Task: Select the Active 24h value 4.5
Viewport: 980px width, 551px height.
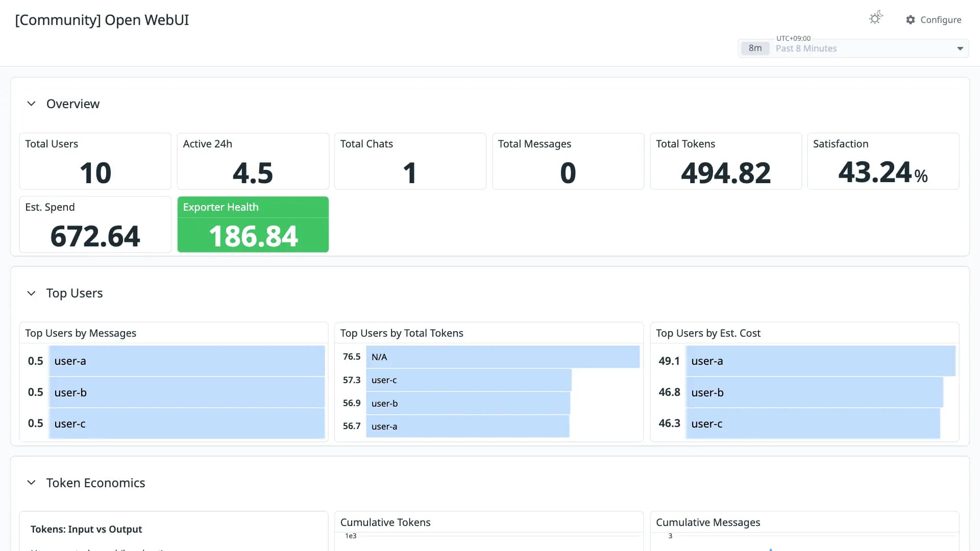Action: pos(253,173)
